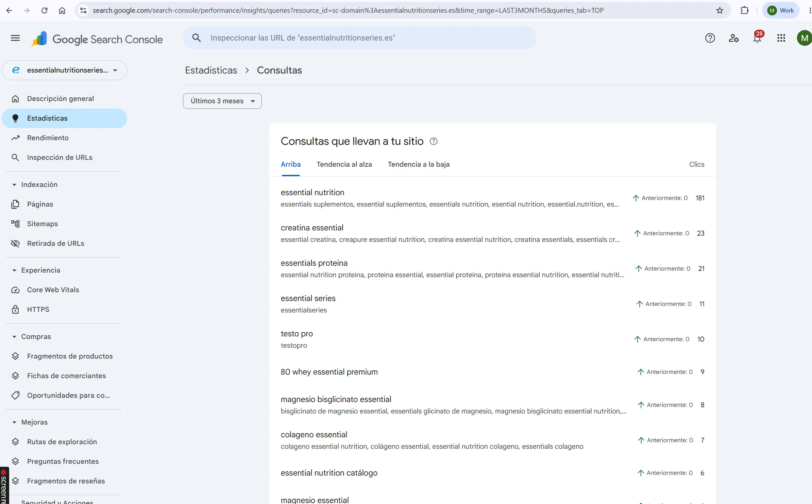Click the Fragmentos de productos layers icon
The width and height of the screenshot is (812, 504).
(x=15, y=356)
